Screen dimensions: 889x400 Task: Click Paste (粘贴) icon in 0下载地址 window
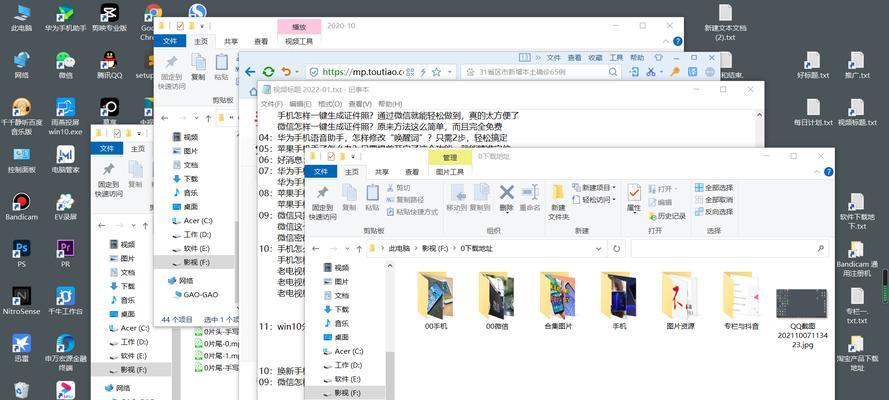point(372,197)
